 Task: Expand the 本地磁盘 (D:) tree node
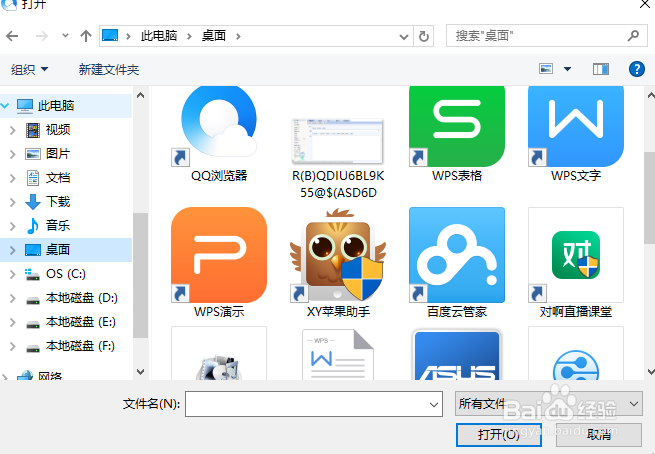coord(13,298)
